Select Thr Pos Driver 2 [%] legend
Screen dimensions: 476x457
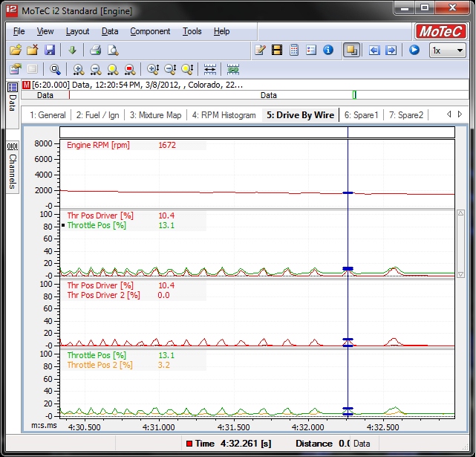(103, 295)
